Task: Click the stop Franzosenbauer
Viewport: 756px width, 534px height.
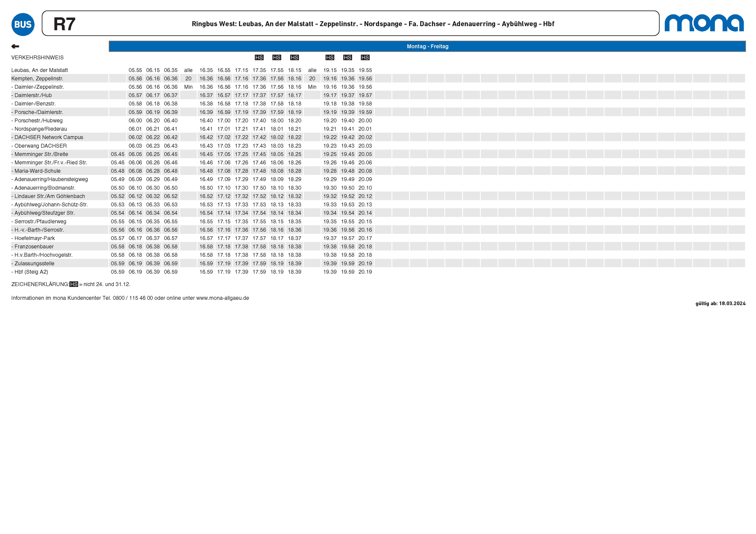Action: coord(32,246)
